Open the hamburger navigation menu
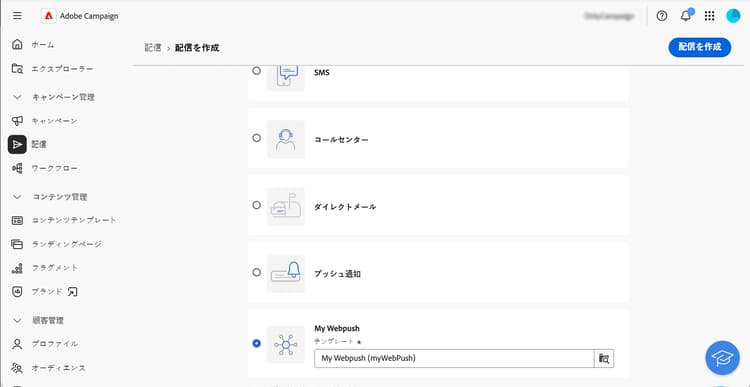This screenshot has height=387, width=750. tap(17, 16)
